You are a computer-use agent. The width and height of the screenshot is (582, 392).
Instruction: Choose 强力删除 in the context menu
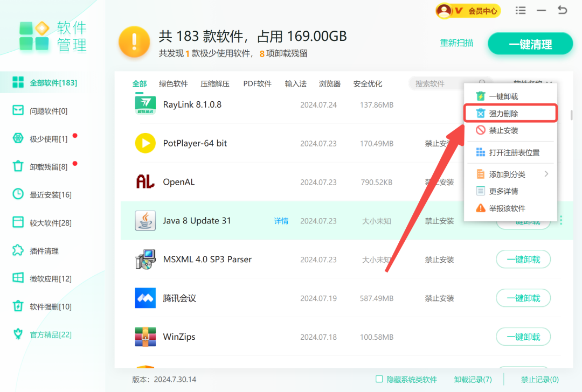[x=510, y=114]
